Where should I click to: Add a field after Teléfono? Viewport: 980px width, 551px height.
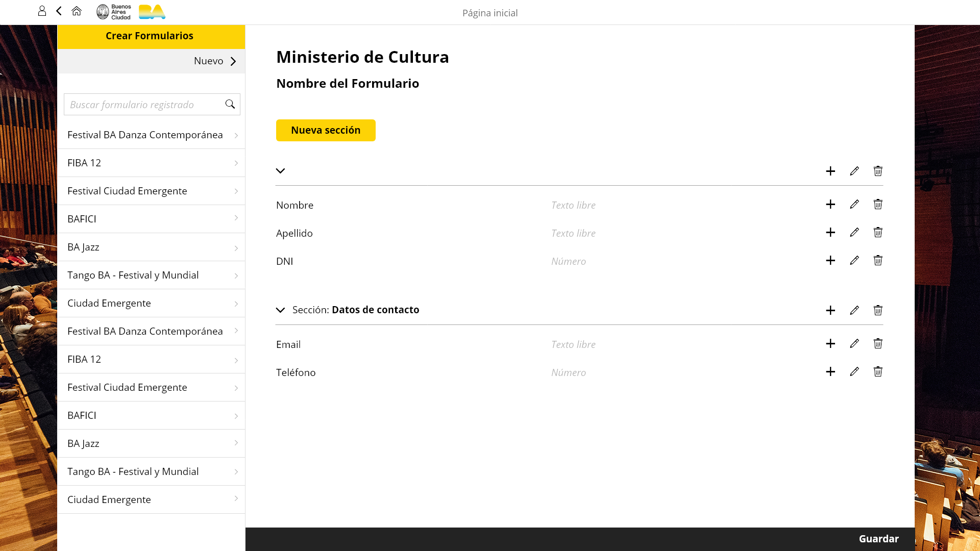pyautogui.click(x=830, y=371)
